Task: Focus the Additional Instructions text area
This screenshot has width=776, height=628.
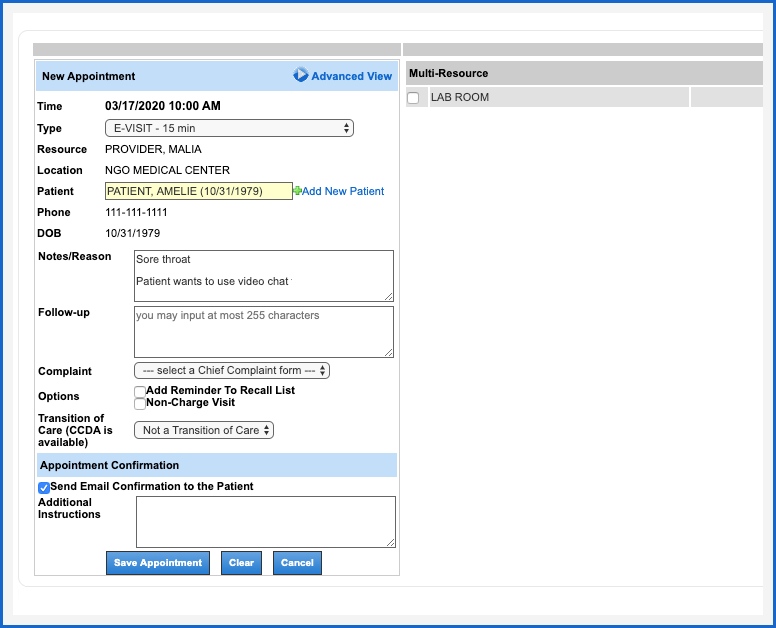Action: [x=265, y=521]
